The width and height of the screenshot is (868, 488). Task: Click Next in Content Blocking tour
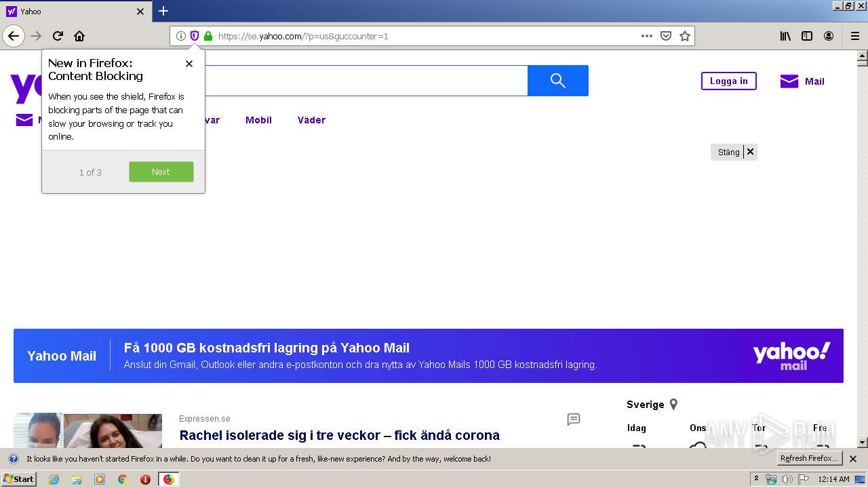click(161, 171)
